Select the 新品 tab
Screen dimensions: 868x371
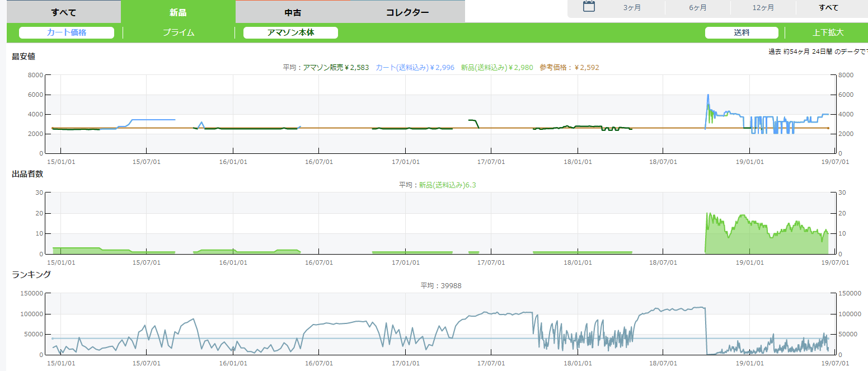(178, 12)
